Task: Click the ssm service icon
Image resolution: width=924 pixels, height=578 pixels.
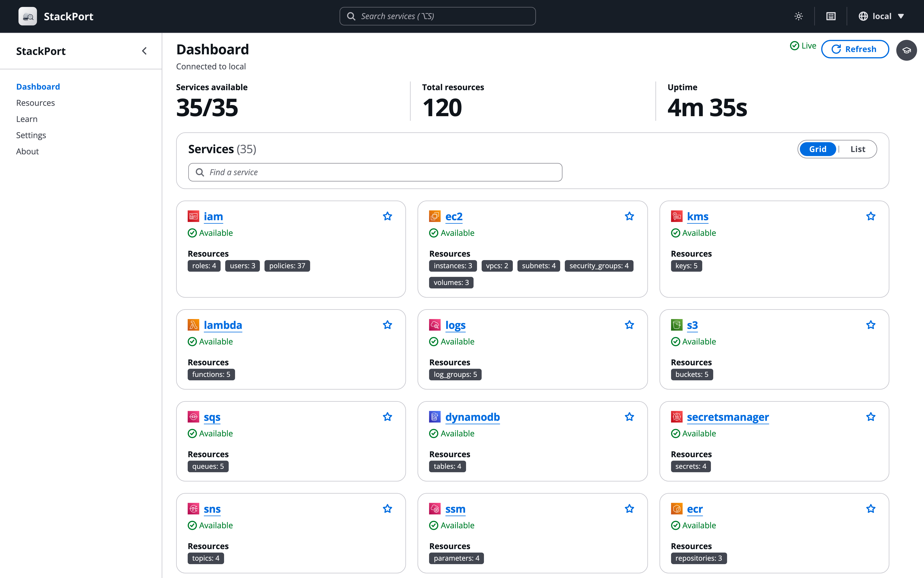Action: [x=434, y=509]
